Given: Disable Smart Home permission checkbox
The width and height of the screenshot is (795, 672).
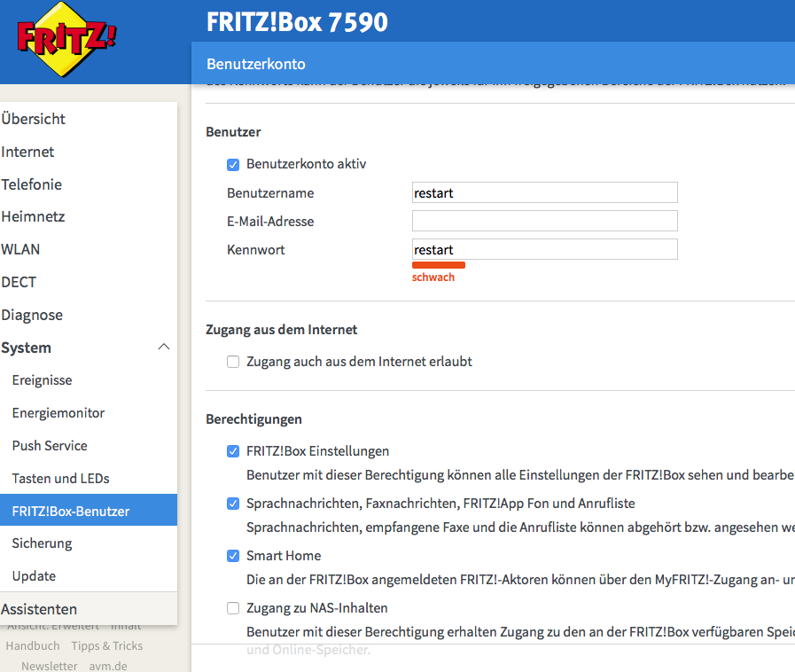Looking at the screenshot, I should tap(233, 556).
